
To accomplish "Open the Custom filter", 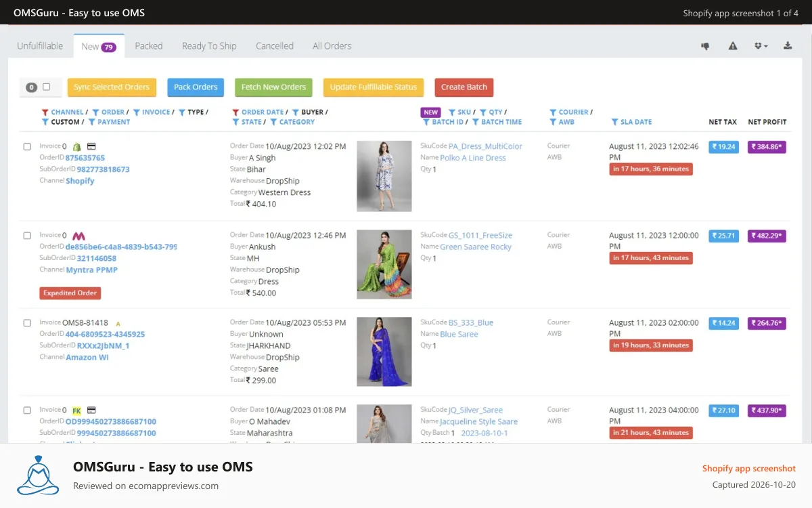I will 61,122.
